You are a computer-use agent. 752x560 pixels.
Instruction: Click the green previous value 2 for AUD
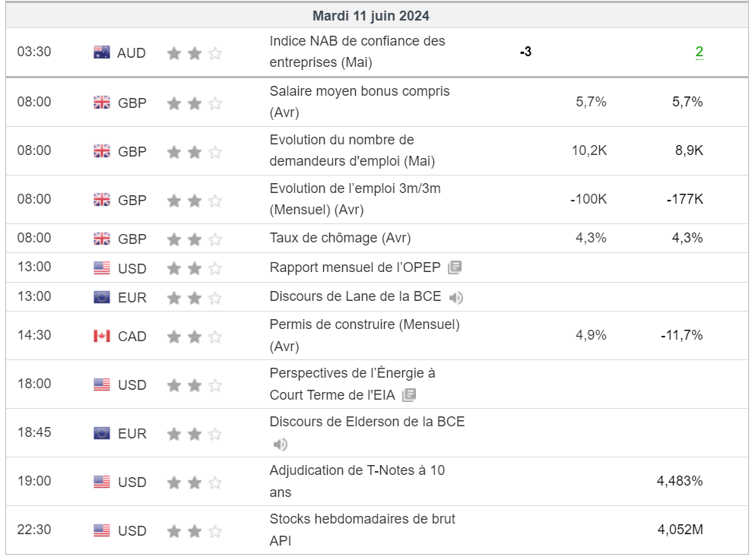[x=699, y=52]
